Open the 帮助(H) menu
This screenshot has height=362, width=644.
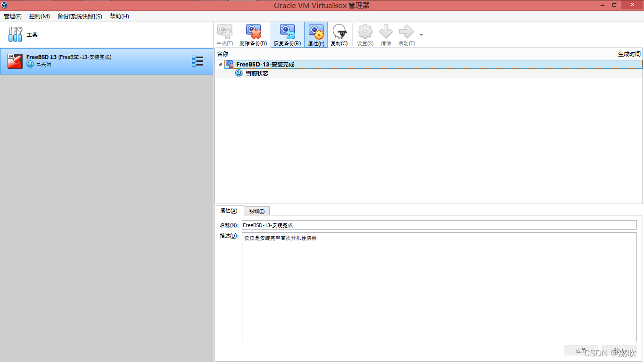119,16
